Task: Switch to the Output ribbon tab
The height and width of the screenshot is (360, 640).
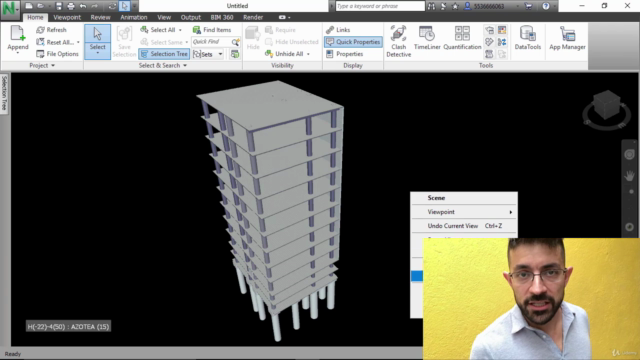Action: click(191, 17)
